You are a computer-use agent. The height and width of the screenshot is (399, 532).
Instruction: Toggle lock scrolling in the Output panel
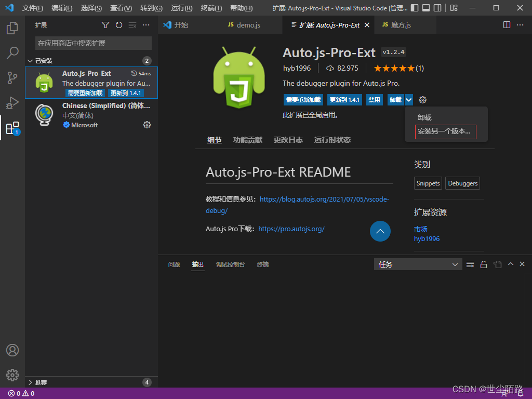tap(483, 264)
